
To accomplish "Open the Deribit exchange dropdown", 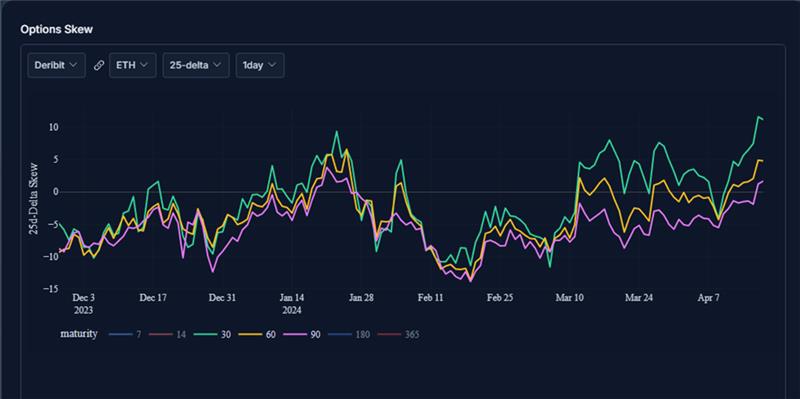I will 56,65.
